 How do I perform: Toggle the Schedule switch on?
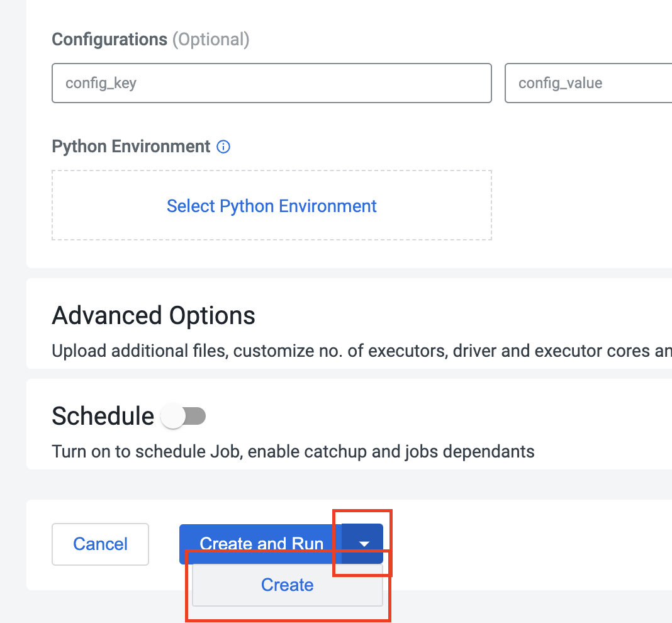183,416
